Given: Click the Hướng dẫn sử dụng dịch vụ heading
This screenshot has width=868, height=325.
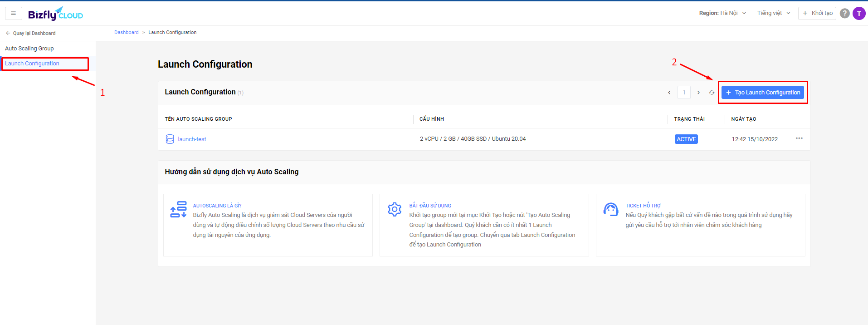Looking at the screenshot, I should (x=232, y=172).
